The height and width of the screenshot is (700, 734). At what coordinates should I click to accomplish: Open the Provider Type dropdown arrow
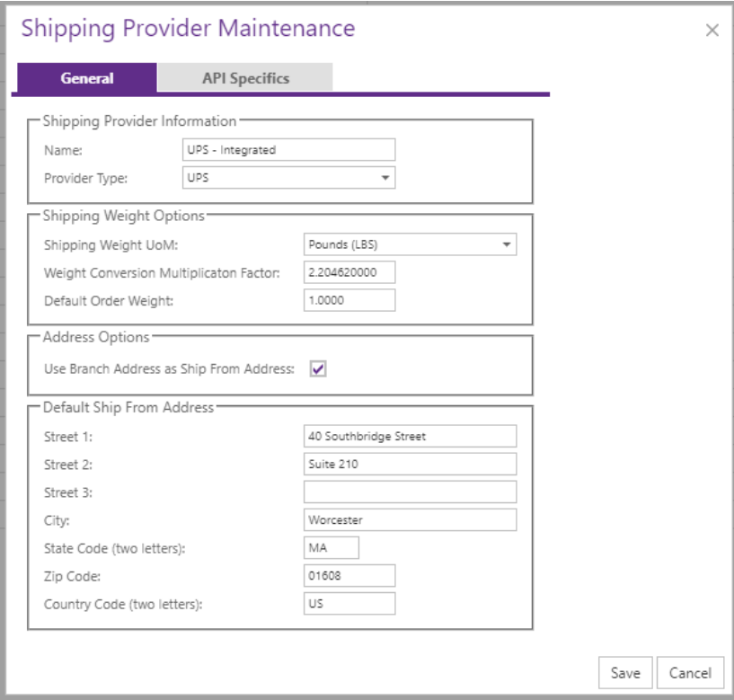pos(385,178)
